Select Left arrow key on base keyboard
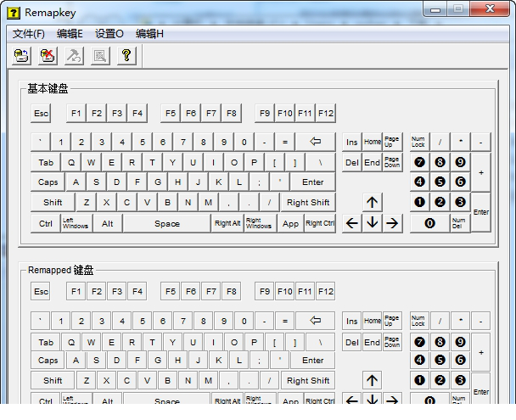The height and width of the screenshot is (420, 516). click(x=352, y=223)
